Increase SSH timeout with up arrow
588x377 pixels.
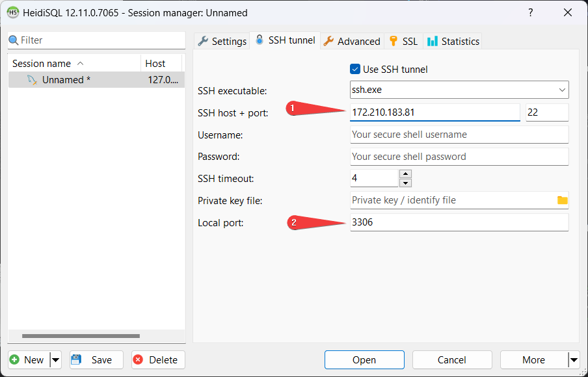(405, 174)
